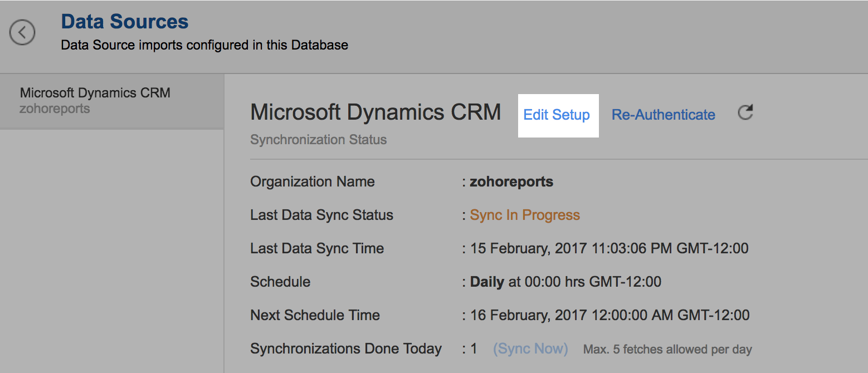Click the Microsoft Dynamics CRM main heading
Image resolution: width=868 pixels, height=373 pixels.
(x=376, y=112)
